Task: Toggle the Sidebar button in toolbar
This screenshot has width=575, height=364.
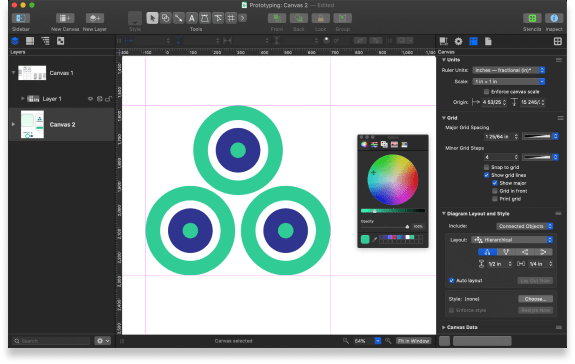Action: click(21, 18)
